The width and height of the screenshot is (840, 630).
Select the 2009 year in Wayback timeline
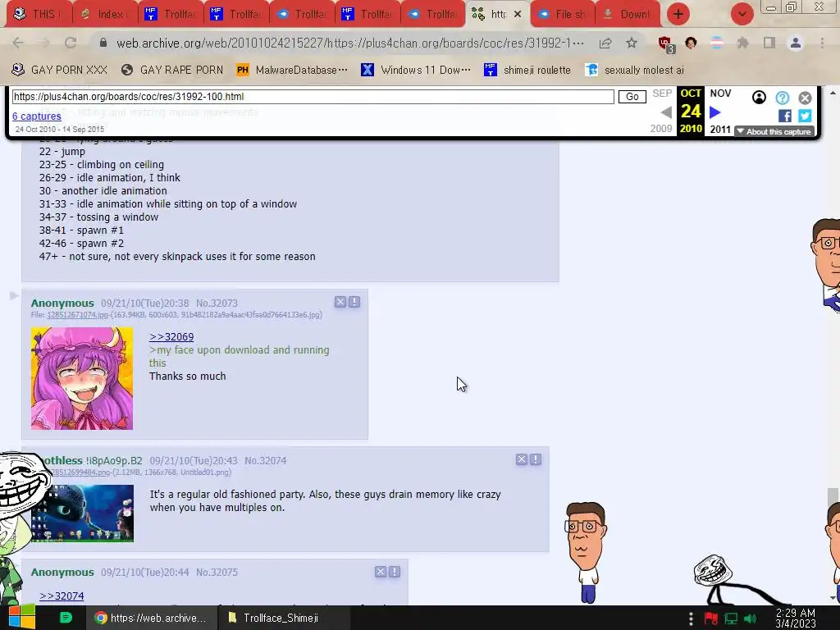(x=661, y=129)
